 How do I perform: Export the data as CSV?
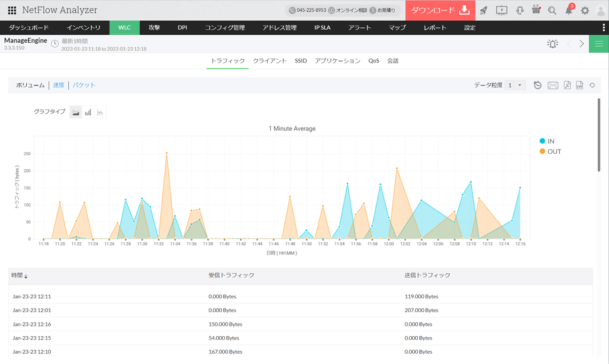[x=580, y=85]
